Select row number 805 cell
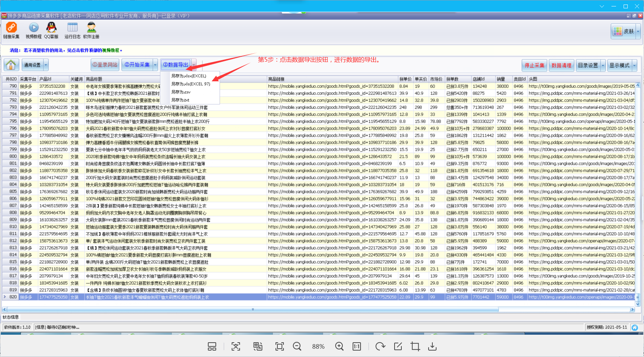 [x=11, y=191]
